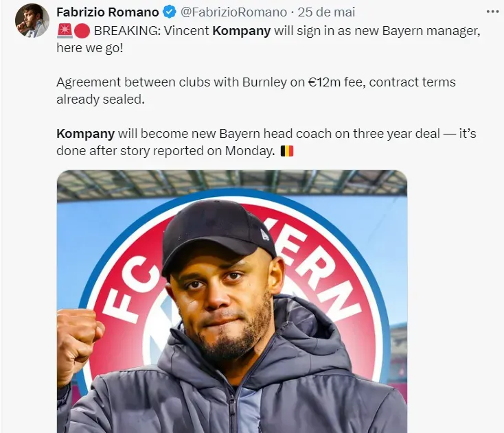Screen dimensions: 504x433
Task: Open the Fabrizio Romano display name link
Action: click(108, 12)
